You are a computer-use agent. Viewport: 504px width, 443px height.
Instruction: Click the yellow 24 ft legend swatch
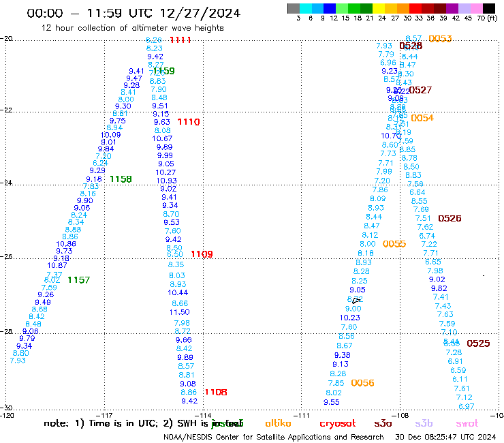tap(379, 9)
